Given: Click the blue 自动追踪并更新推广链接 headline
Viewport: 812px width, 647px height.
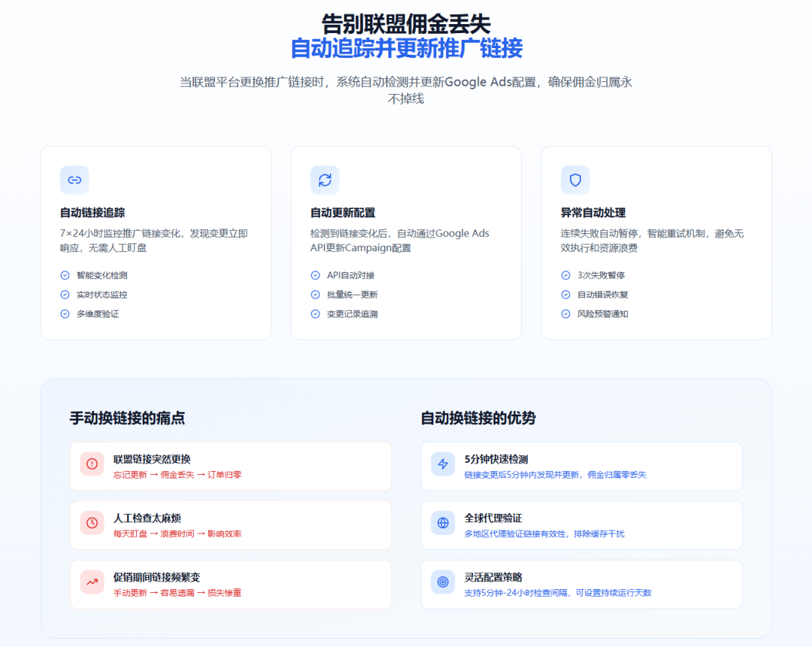Looking at the screenshot, I should (x=406, y=49).
